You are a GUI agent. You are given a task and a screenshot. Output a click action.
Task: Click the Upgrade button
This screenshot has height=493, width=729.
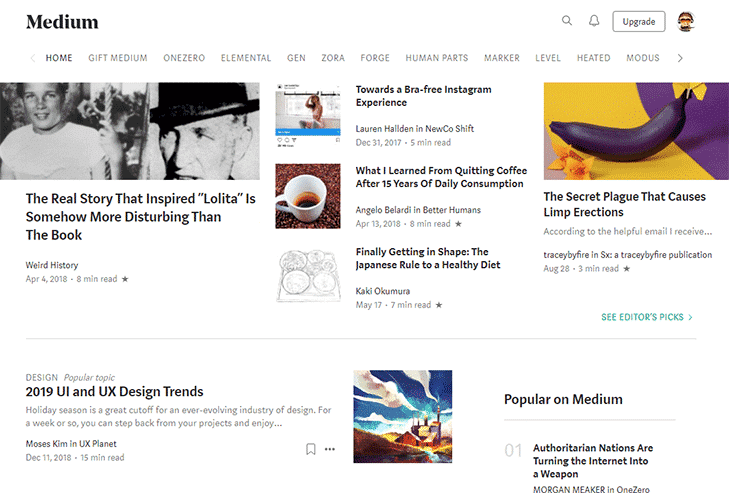pos(638,21)
